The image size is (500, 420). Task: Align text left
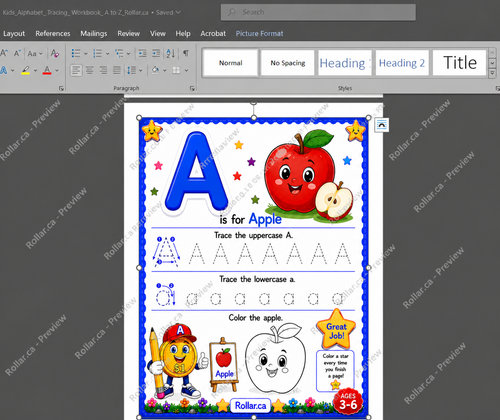(x=76, y=70)
